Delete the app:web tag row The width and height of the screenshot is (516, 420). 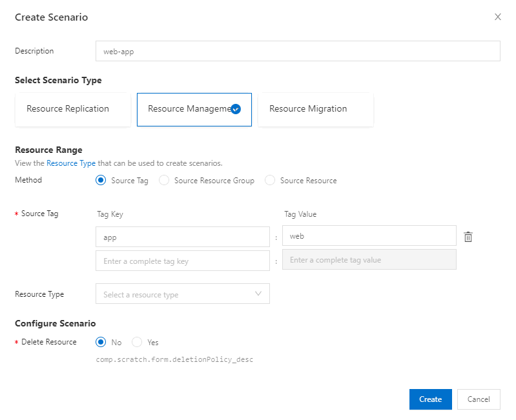tap(468, 237)
